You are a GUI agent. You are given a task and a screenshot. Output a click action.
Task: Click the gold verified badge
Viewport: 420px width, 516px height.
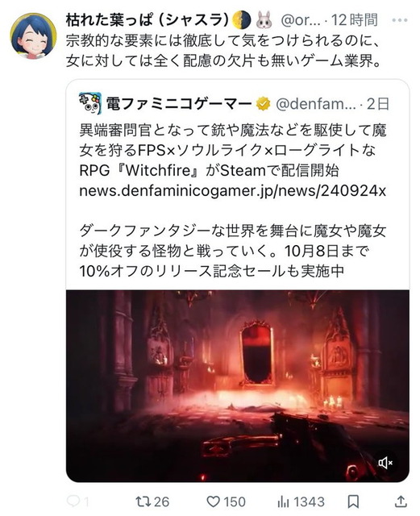pyautogui.click(x=264, y=104)
